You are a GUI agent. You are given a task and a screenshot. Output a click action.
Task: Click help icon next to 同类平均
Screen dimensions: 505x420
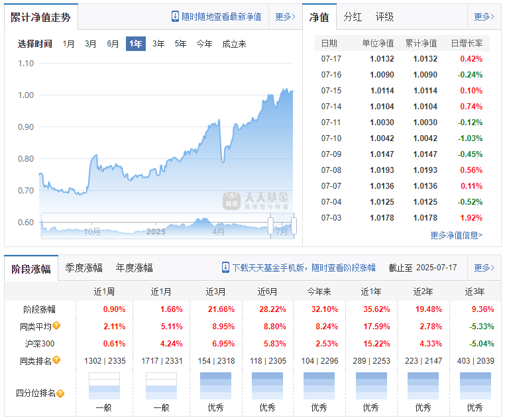pyautogui.click(x=56, y=325)
